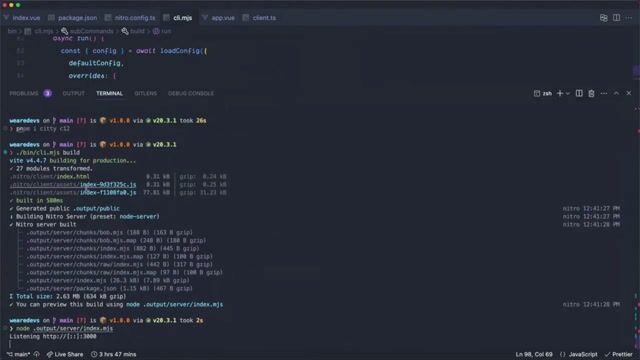Click the 'Building Nitro Server' line
640x360 pixels.
coord(84,216)
